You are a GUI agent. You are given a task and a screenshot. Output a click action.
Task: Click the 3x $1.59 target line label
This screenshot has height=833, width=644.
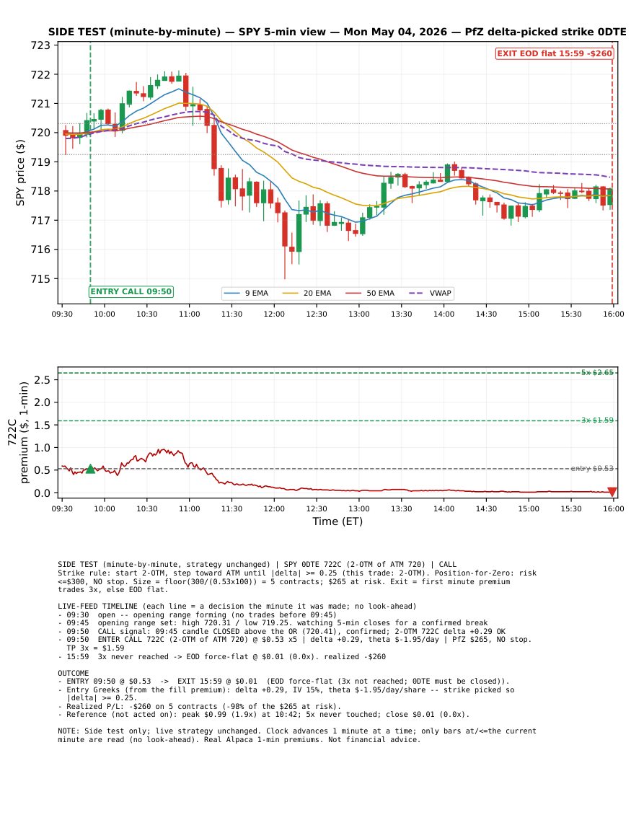597,420
